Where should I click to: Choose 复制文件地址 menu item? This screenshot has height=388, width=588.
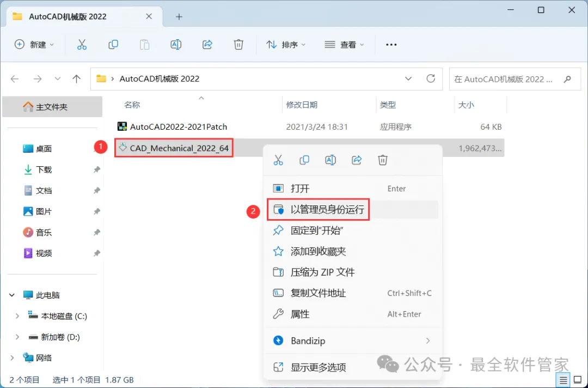(352, 293)
